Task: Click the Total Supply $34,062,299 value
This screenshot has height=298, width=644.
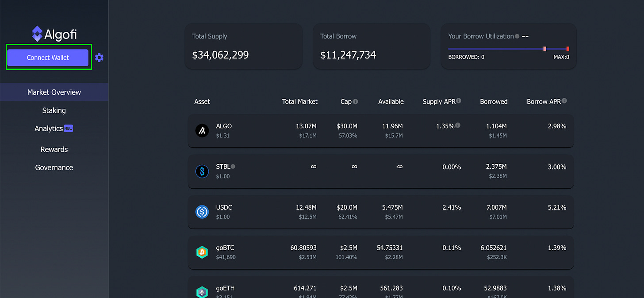Action: tap(220, 55)
